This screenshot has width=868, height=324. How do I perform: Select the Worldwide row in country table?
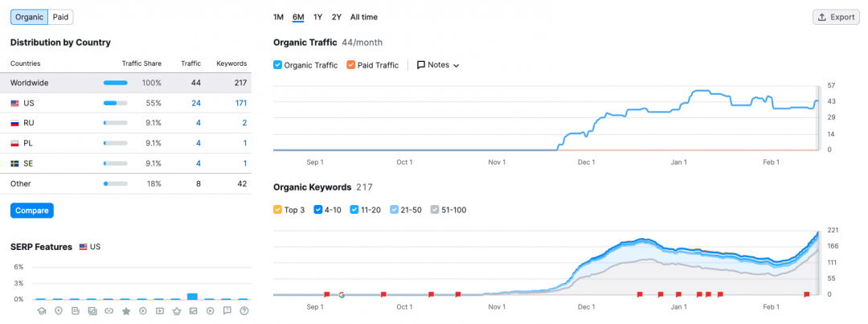(129, 83)
